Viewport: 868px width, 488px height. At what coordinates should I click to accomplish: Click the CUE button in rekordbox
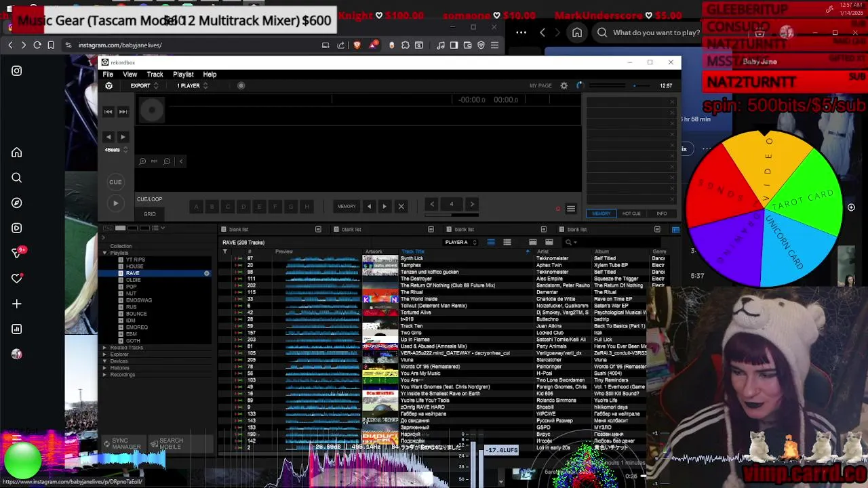tap(115, 182)
